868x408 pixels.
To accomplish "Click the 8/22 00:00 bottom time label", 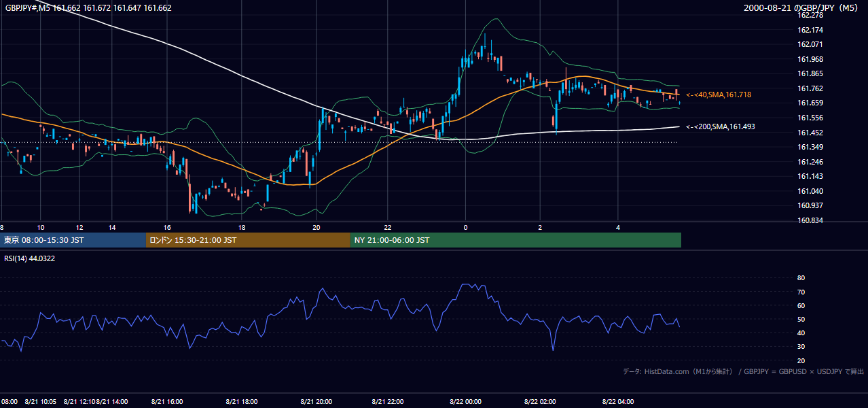I will click(465, 402).
